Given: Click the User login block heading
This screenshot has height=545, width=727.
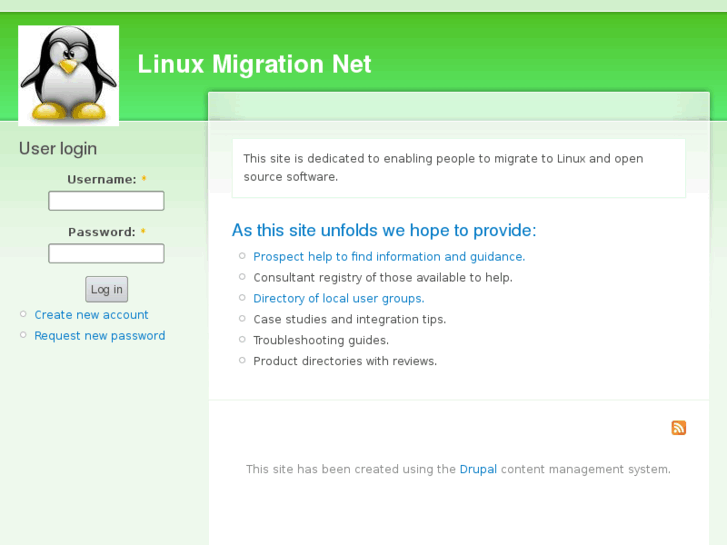Looking at the screenshot, I should [58, 149].
